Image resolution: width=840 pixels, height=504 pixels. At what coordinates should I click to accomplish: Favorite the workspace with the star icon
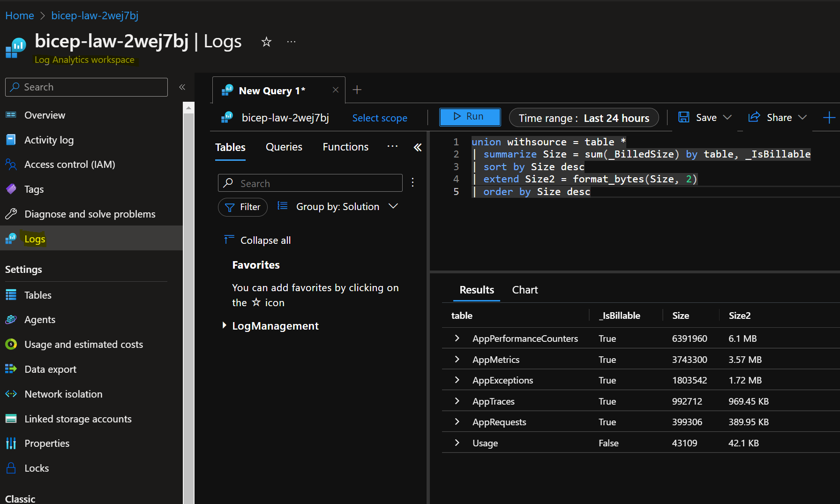tap(266, 42)
